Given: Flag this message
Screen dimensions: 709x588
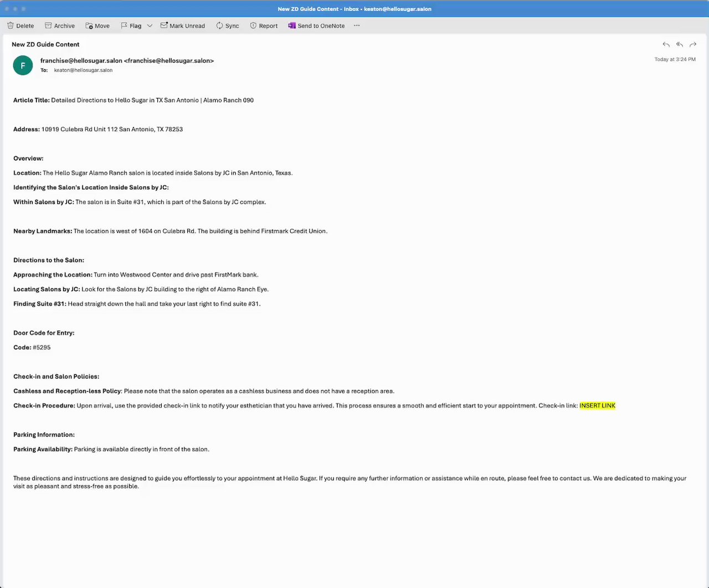Looking at the screenshot, I should [131, 25].
